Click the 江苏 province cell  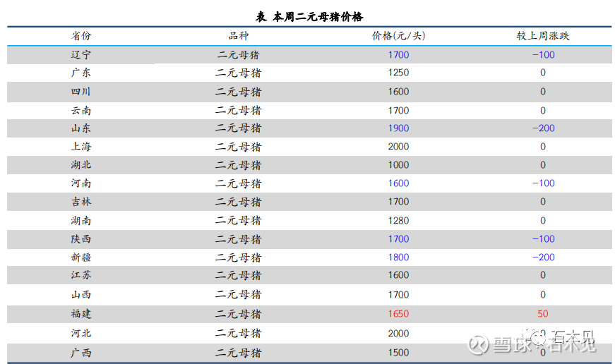(81, 275)
